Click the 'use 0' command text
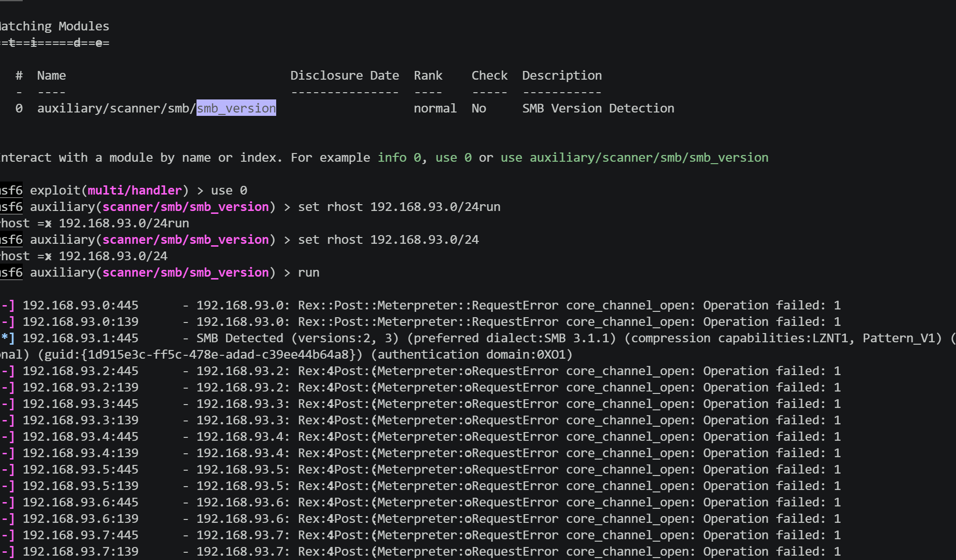The width and height of the screenshot is (956, 560). pyautogui.click(x=229, y=190)
